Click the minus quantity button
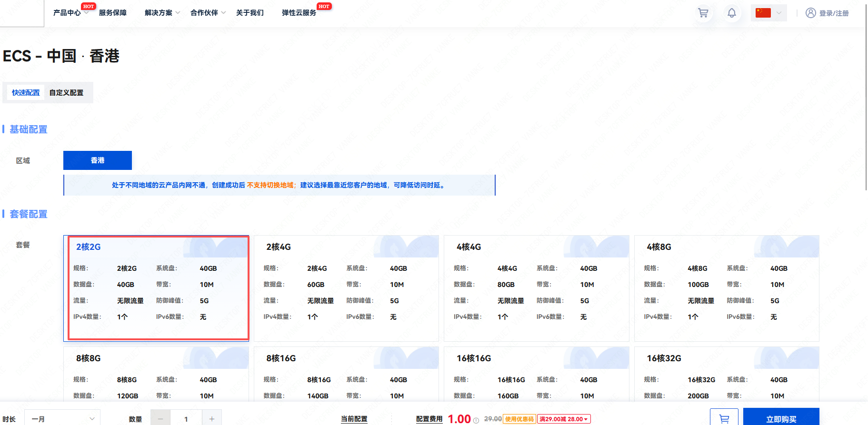The width and height of the screenshot is (868, 425). click(160, 418)
